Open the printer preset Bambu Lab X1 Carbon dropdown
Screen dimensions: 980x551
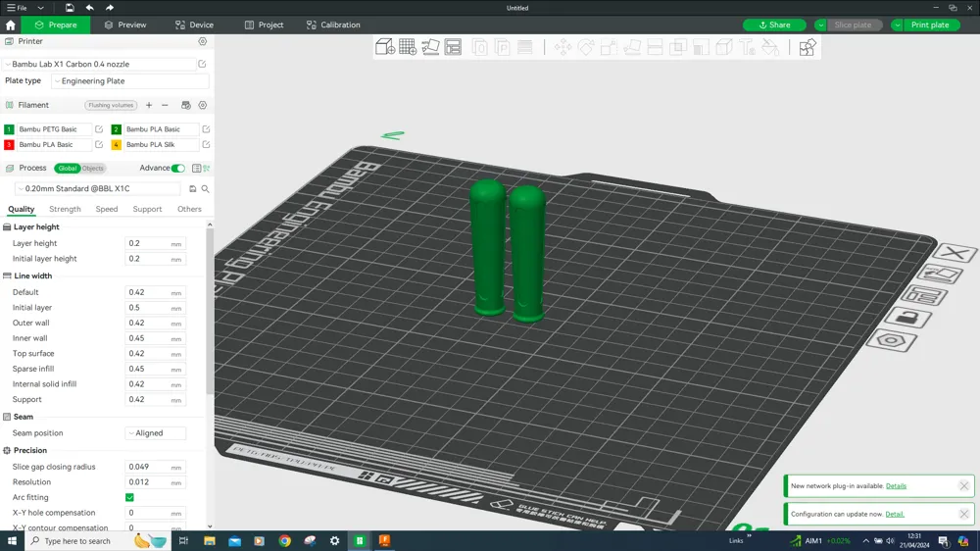coord(98,65)
